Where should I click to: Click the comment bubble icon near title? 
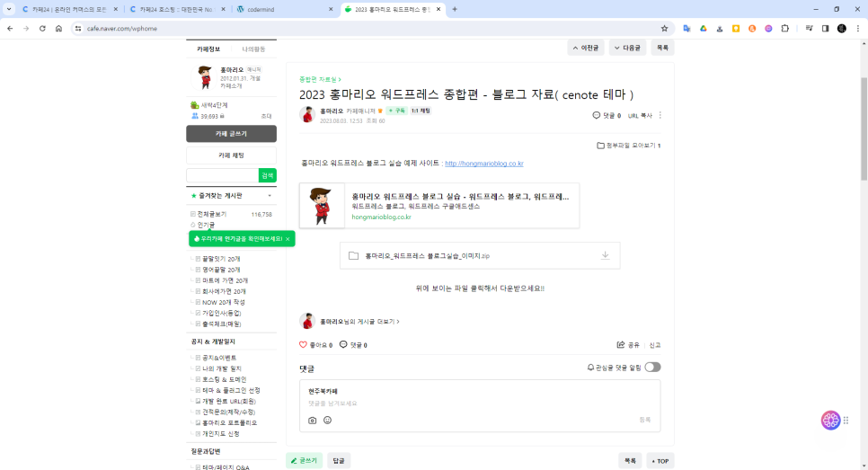click(x=597, y=115)
